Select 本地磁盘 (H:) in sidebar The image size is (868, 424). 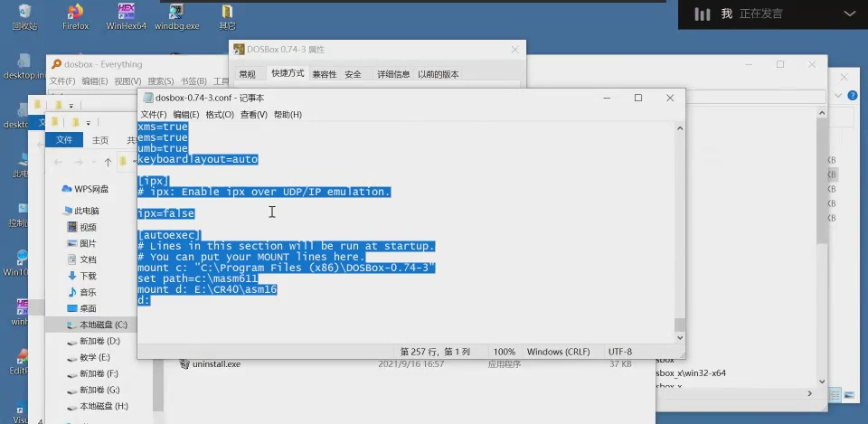click(x=98, y=406)
